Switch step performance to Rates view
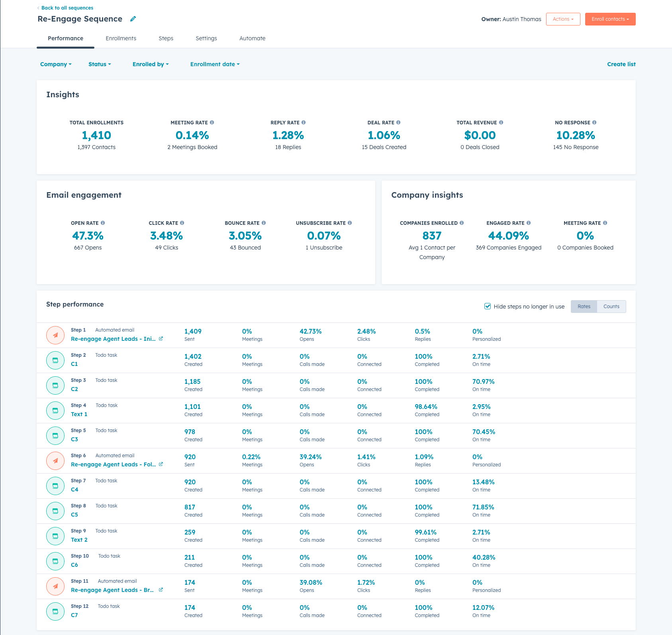672x635 pixels. [x=584, y=307]
